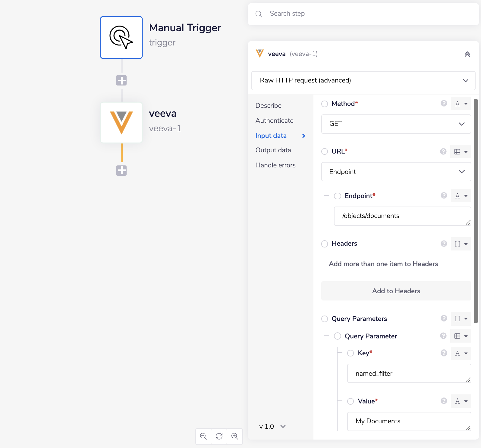The width and height of the screenshot is (481, 448).
Task: Zoom out of the workflow canvas
Action: coord(203,436)
